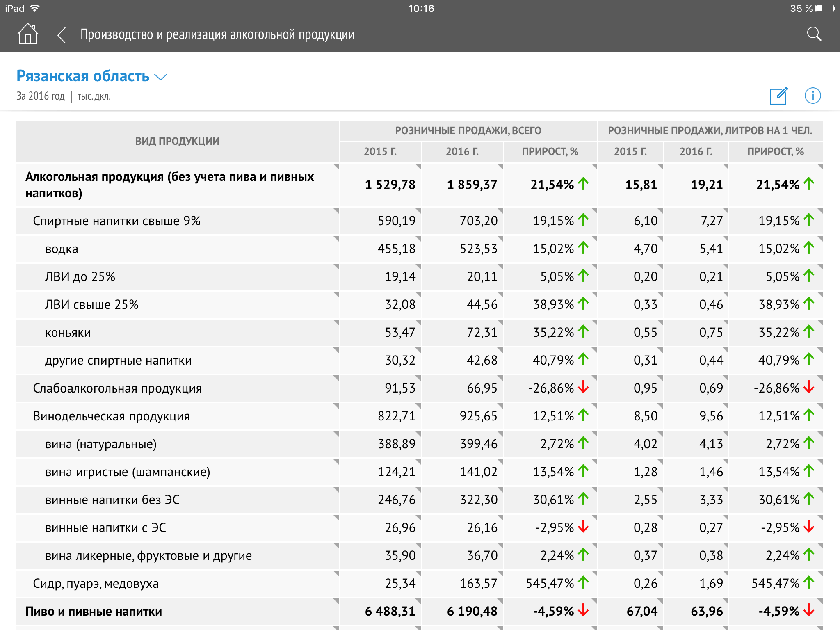Viewport: 840px width, 630px height.
Task: Tap units label тыс. дкл.
Action: point(94,96)
